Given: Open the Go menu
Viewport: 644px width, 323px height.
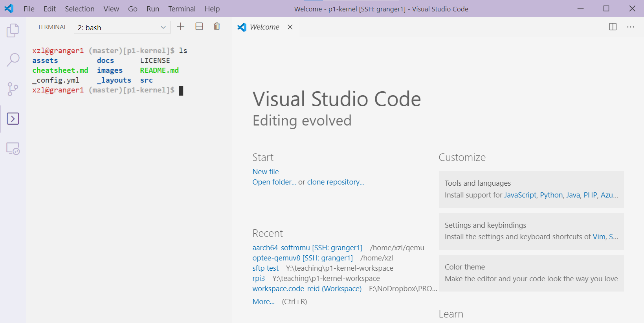Looking at the screenshot, I should pos(133,9).
